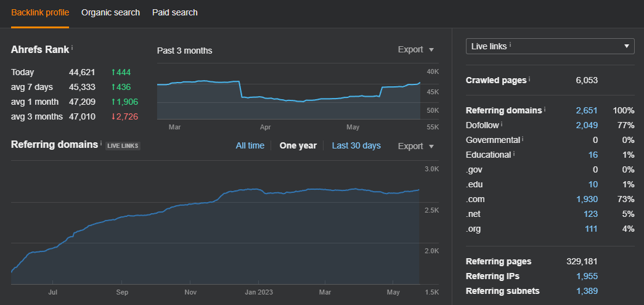The height and width of the screenshot is (305, 644).
Task: Click the LIVE LINKS badge
Action: (123, 146)
